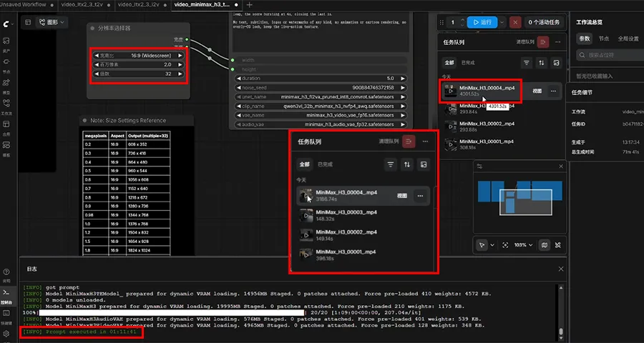Viewport: 644px width, 343px height.
Task: Open the 图形 mode dropdown
Action: 52,23
